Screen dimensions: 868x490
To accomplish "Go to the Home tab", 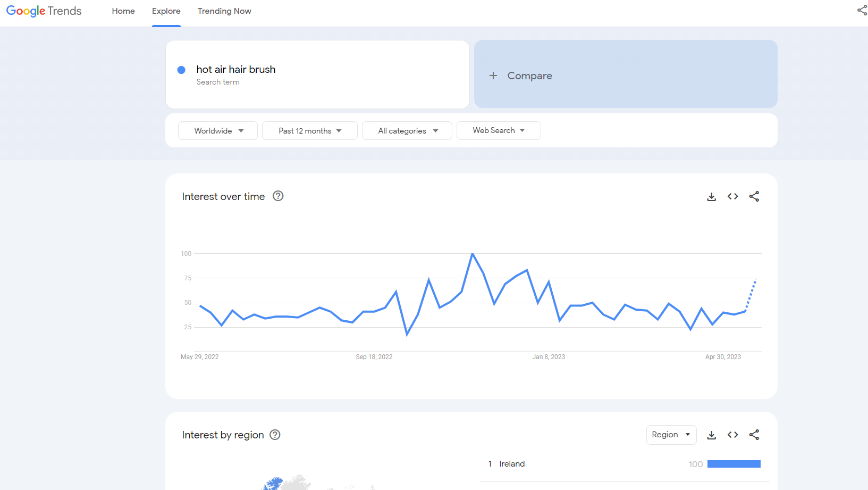I will pos(123,11).
